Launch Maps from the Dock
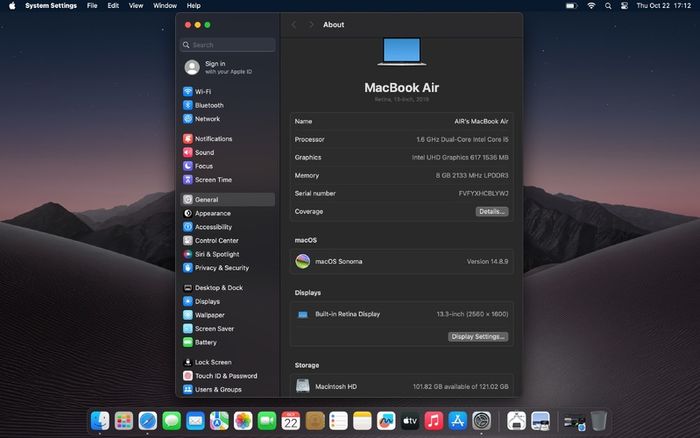 (x=219, y=421)
